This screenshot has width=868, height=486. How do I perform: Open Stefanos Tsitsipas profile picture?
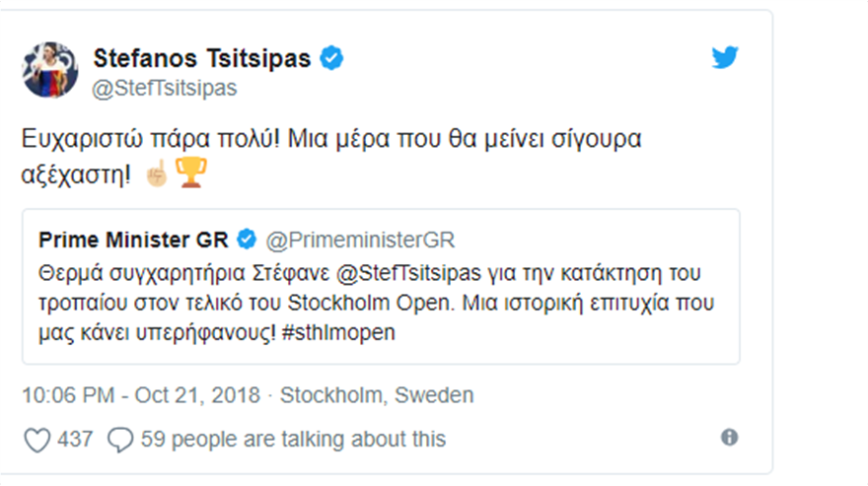(49, 70)
